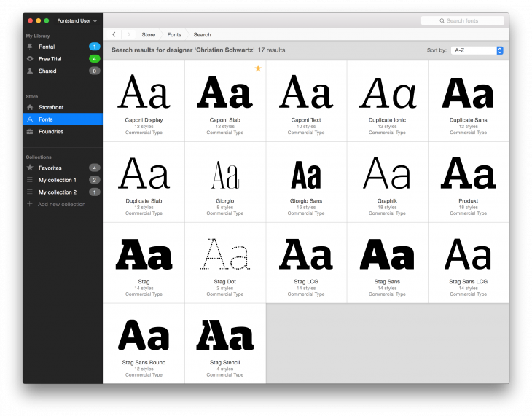This screenshot has width=532, height=416.
Task: Click the Fonts breadcrumb link
Action: point(174,34)
